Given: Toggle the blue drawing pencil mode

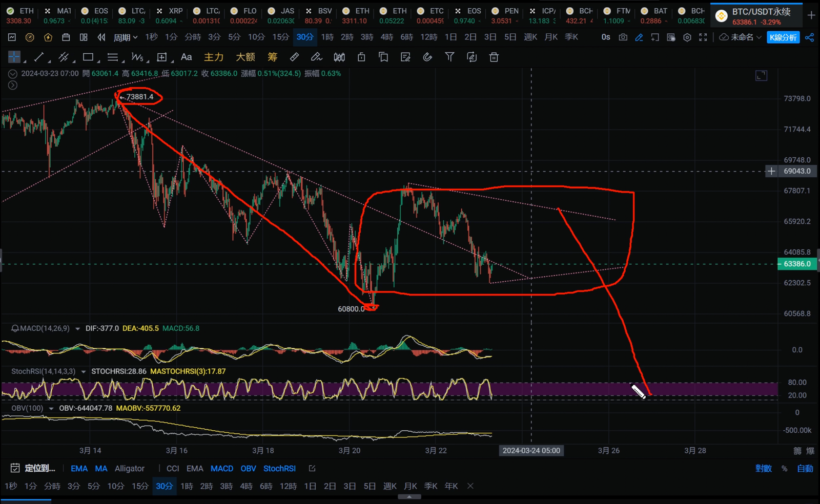Looking at the screenshot, I should 639,37.
